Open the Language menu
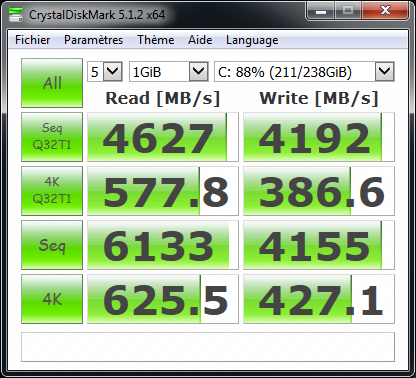Image resolution: width=416 pixels, height=378 pixels. click(252, 40)
